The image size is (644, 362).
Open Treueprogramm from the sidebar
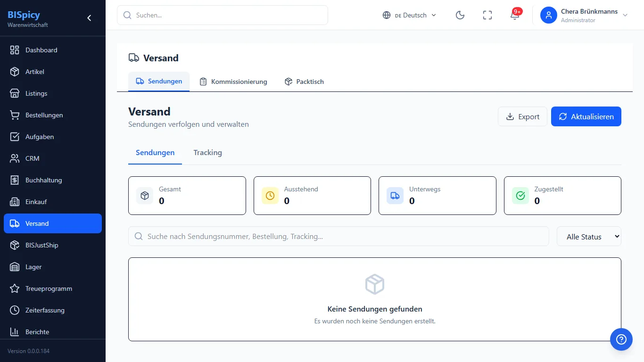(x=53, y=288)
